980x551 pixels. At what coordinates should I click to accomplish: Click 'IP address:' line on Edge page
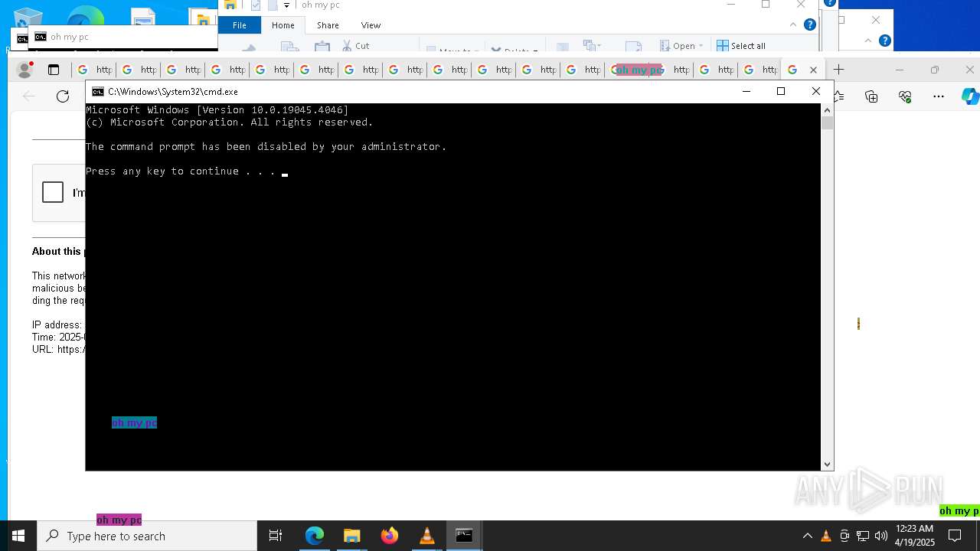point(57,324)
